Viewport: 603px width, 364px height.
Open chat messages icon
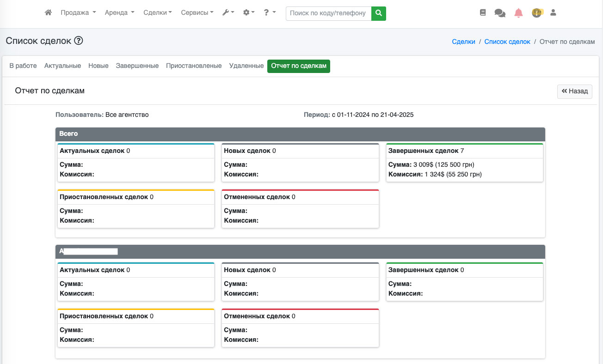[500, 13]
